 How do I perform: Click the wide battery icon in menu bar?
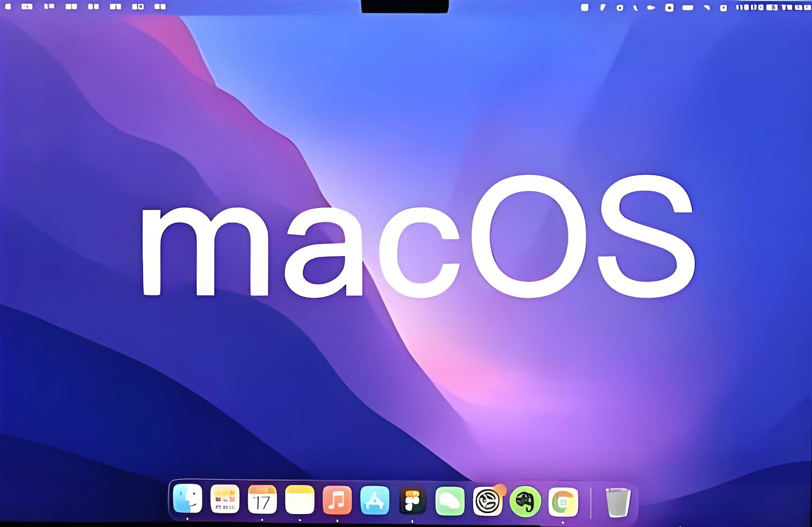click(x=688, y=7)
